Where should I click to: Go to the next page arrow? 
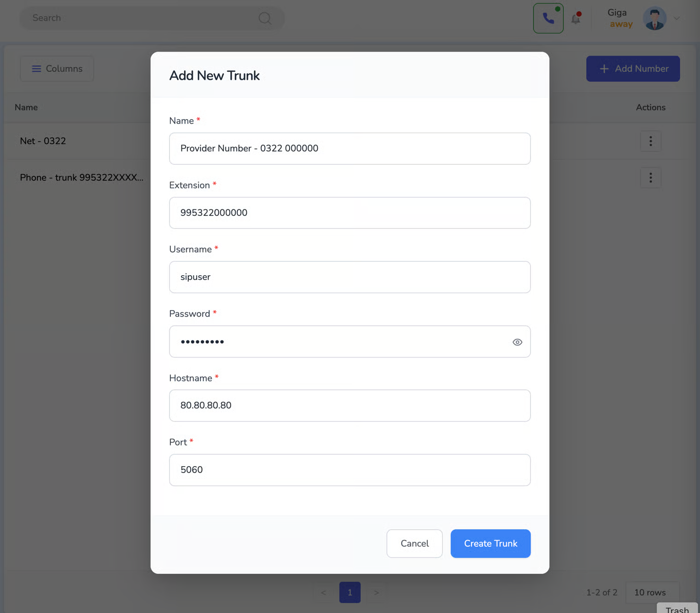(376, 592)
